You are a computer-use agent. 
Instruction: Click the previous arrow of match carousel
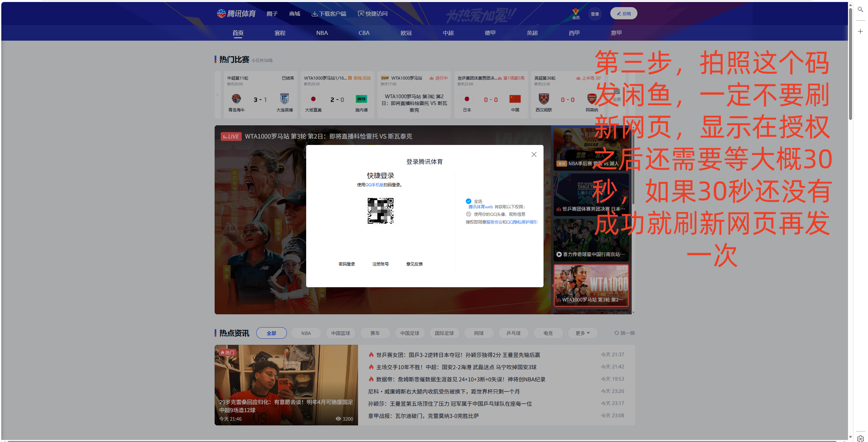point(218,95)
